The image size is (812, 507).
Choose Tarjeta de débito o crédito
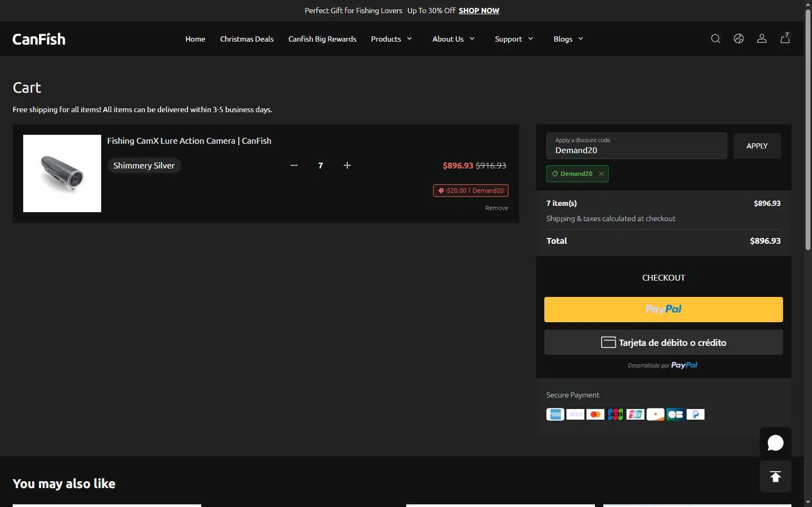pyautogui.click(x=663, y=342)
